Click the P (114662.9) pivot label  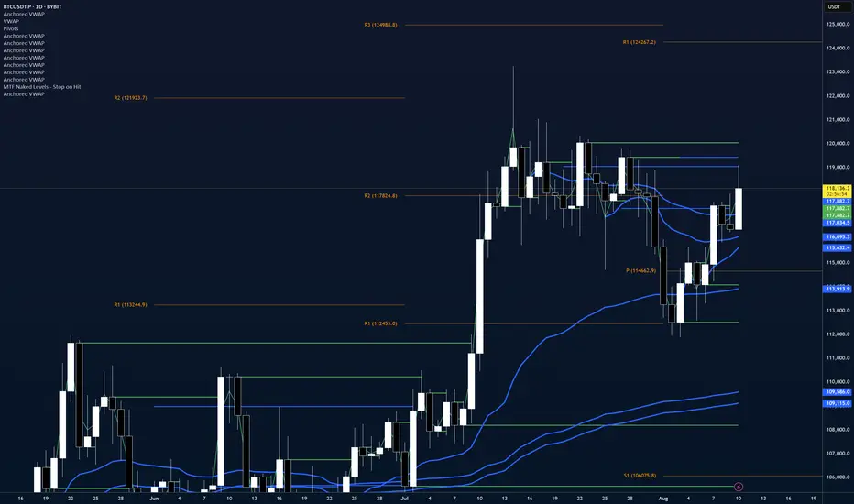pos(641,271)
